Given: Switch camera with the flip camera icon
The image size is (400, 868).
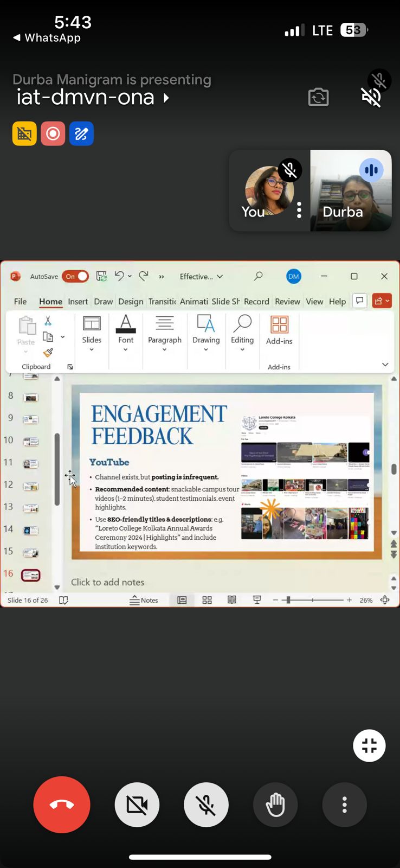Looking at the screenshot, I should click(318, 98).
